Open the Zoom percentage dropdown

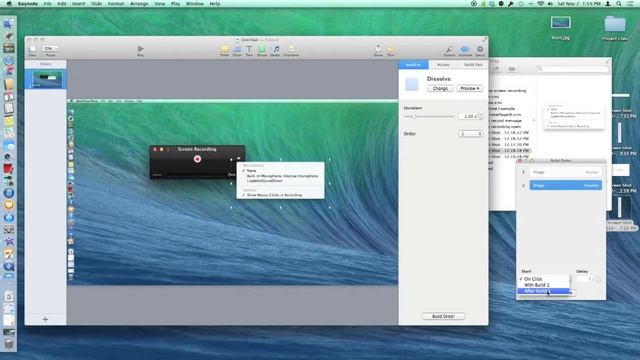pyautogui.click(x=50, y=49)
